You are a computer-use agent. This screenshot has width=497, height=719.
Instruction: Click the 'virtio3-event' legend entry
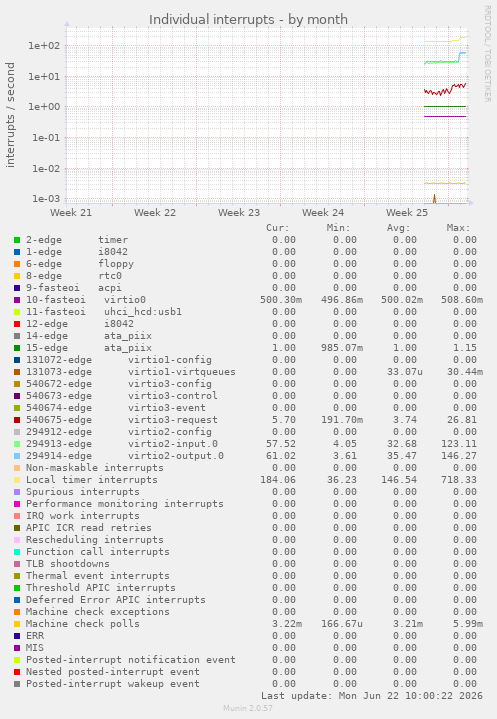pos(167,408)
